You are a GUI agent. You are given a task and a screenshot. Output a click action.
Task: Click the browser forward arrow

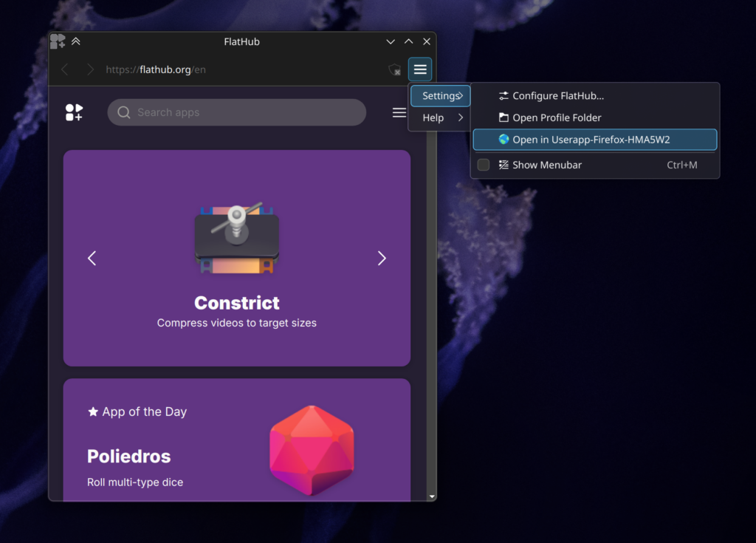(x=90, y=69)
